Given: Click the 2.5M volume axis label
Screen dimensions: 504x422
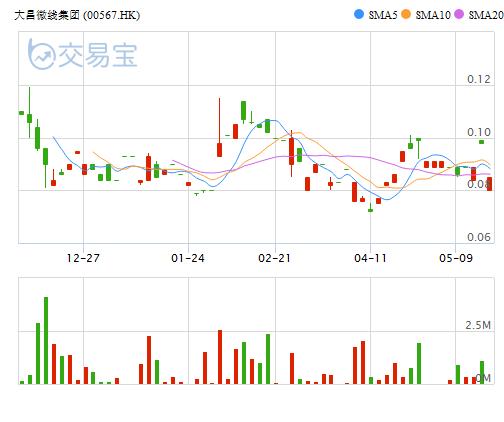Looking at the screenshot, I should [478, 325].
